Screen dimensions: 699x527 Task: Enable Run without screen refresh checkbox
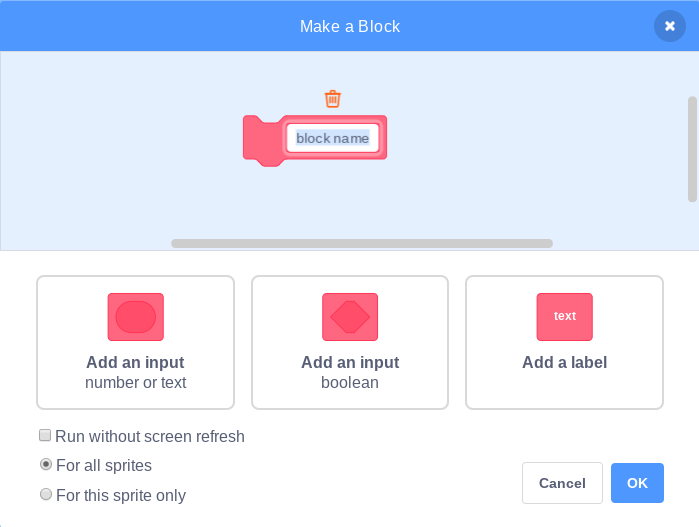point(45,436)
